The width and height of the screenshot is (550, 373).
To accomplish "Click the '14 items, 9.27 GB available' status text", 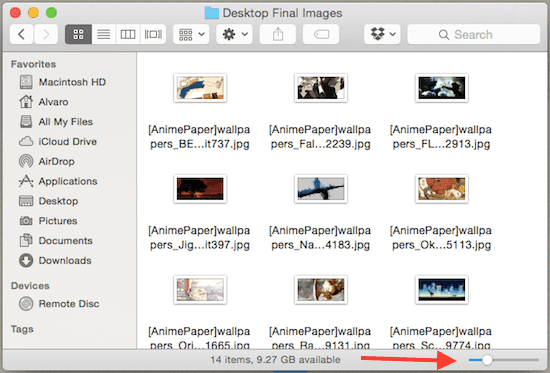I will tap(275, 360).
